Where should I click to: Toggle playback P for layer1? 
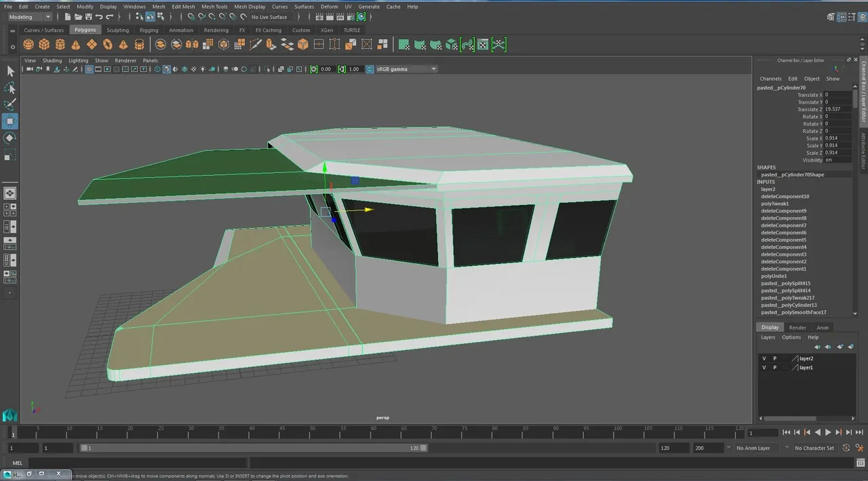[774, 367]
